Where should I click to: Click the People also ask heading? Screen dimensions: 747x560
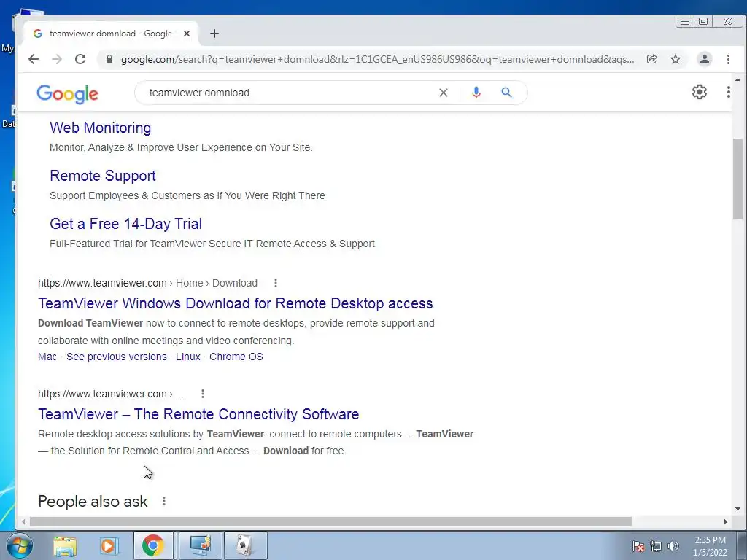click(93, 502)
